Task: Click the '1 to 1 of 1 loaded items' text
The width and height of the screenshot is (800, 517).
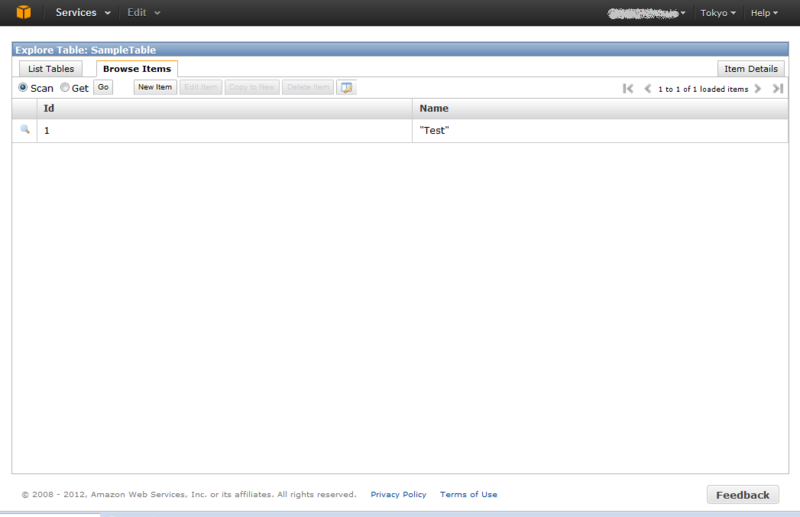Action: (703, 89)
